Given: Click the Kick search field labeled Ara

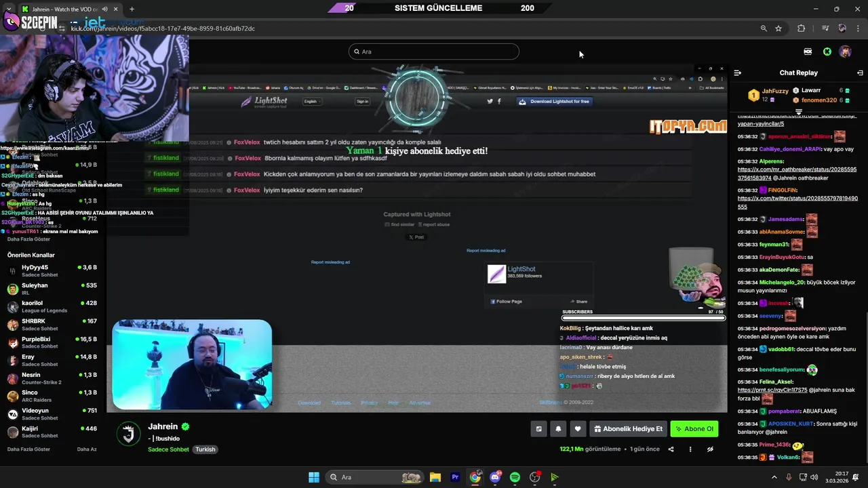Looking at the screenshot, I should point(434,52).
